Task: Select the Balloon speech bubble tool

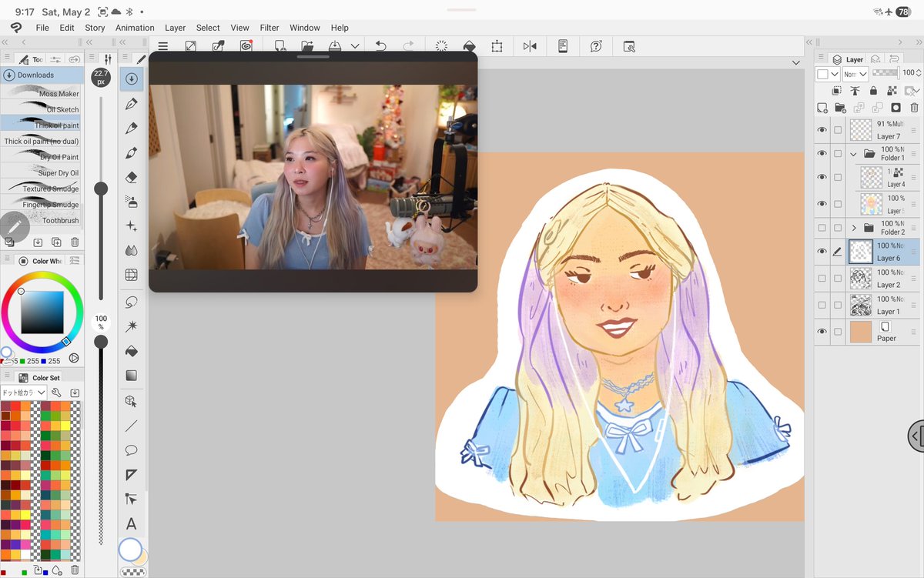Action: click(x=131, y=450)
